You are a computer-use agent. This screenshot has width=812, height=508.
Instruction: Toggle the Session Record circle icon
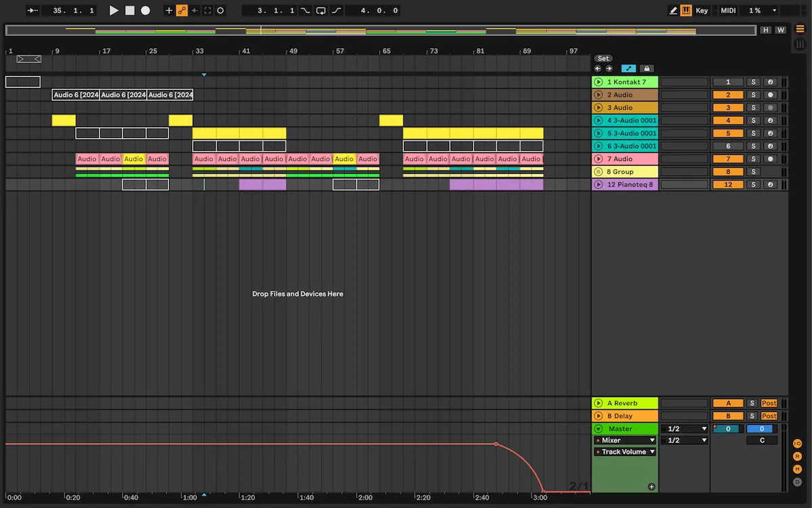coord(221,11)
